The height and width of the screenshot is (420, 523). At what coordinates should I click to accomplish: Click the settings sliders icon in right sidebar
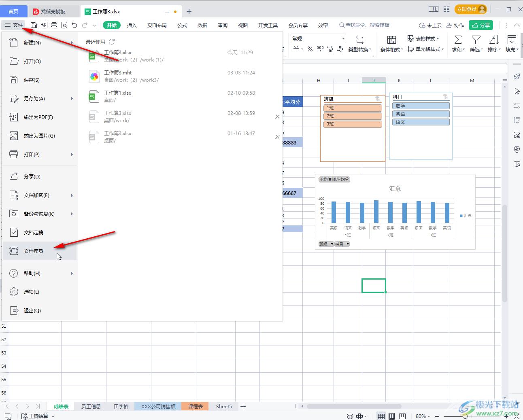click(517, 106)
